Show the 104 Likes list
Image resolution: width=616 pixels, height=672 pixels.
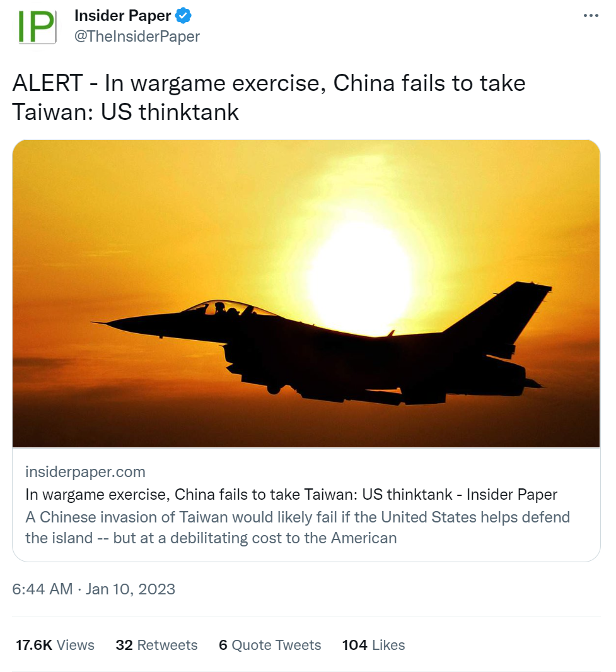tap(373, 645)
